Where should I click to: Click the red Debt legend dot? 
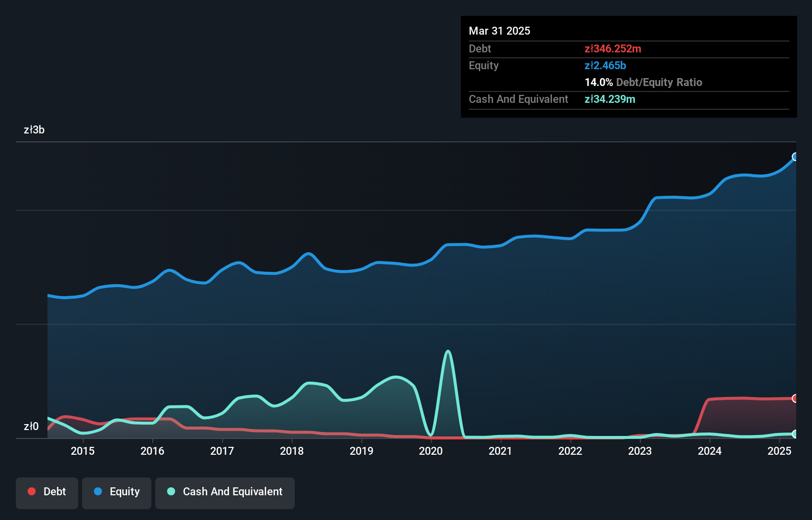click(x=32, y=491)
